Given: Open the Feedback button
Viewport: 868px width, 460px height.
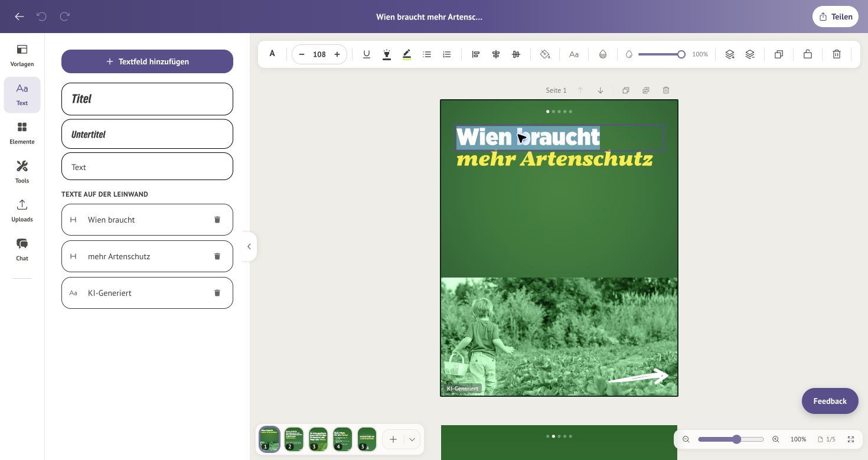Looking at the screenshot, I should click(830, 401).
